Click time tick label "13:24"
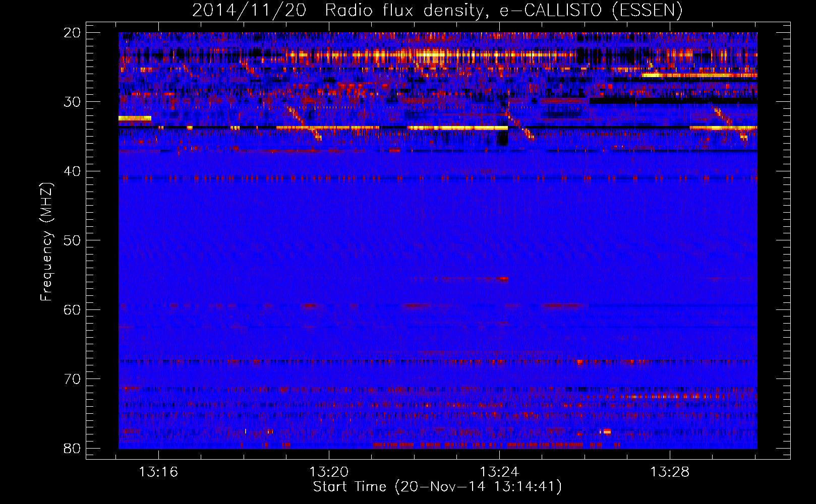The height and width of the screenshot is (504, 816). (x=499, y=472)
